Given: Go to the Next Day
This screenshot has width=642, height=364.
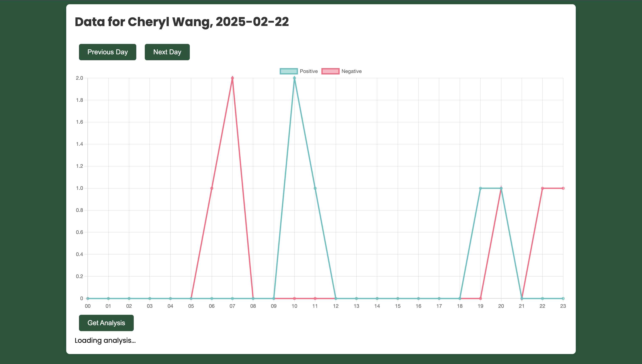Looking at the screenshot, I should [x=167, y=52].
